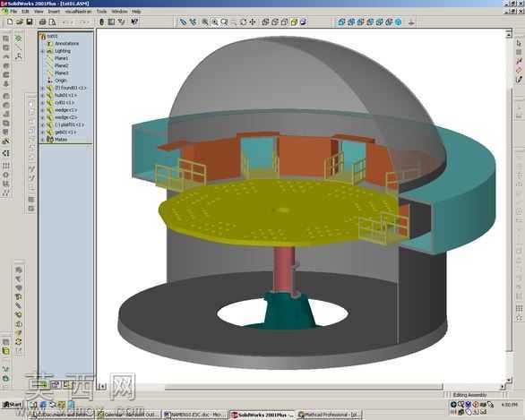Open the File menu
The image size is (525, 420).
(13, 12)
